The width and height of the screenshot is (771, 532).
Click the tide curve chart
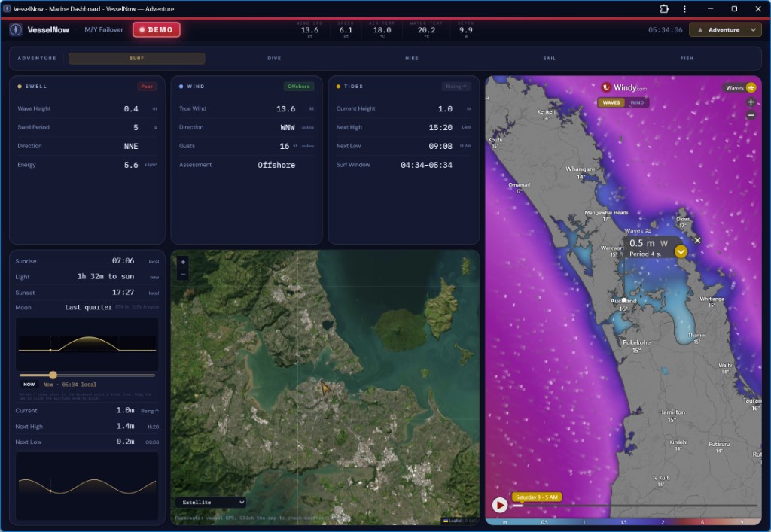tap(87, 486)
